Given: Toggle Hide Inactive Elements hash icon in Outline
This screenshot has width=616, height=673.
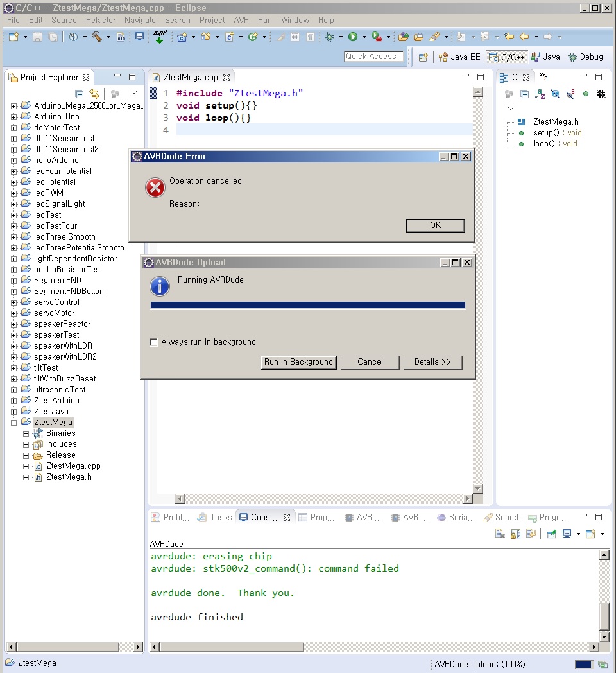Looking at the screenshot, I should (601, 94).
